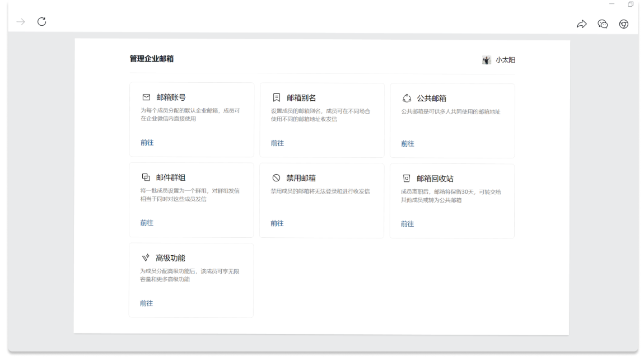Click the 邮箱回收站 icon
The width and height of the screenshot is (644, 361).
pos(406,178)
